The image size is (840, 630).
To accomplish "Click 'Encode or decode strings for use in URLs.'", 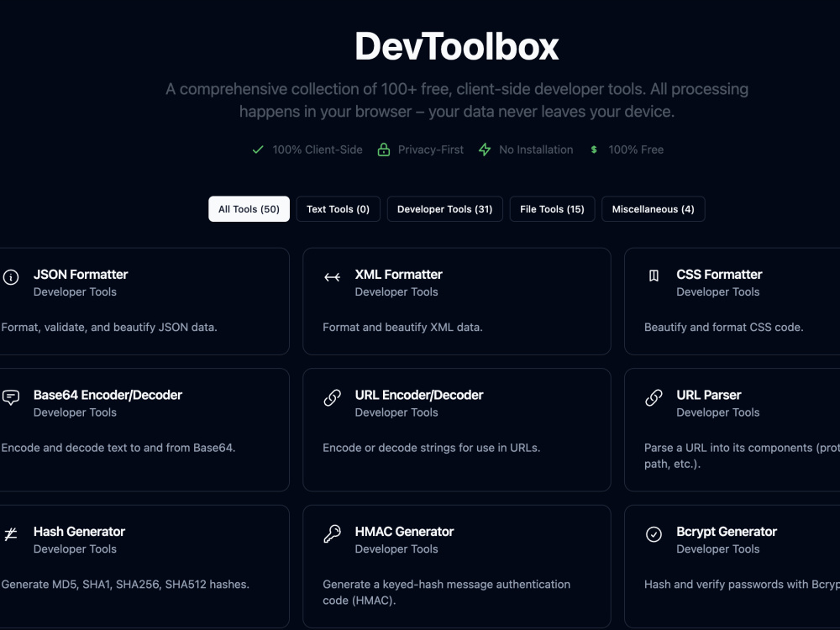I will [431, 448].
